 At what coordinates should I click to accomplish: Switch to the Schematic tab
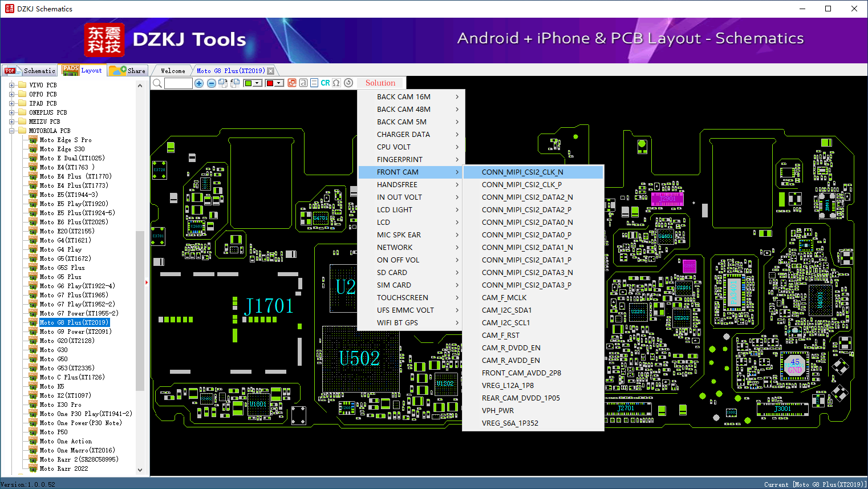click(x=30, y=71)
